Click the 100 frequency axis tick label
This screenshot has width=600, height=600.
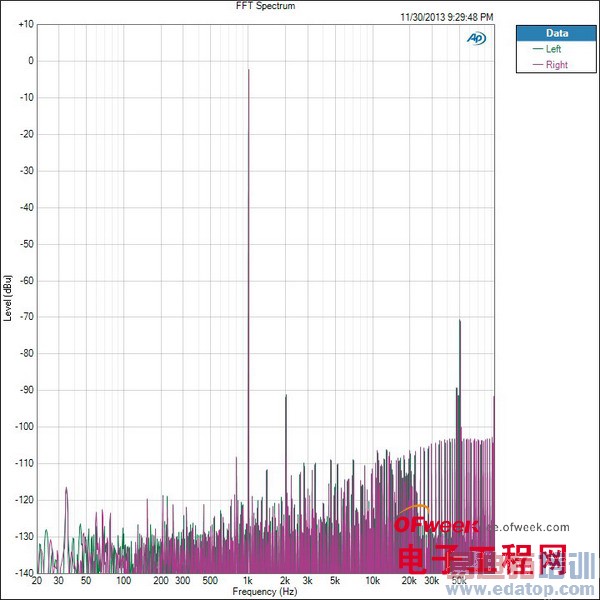[124, 580]
